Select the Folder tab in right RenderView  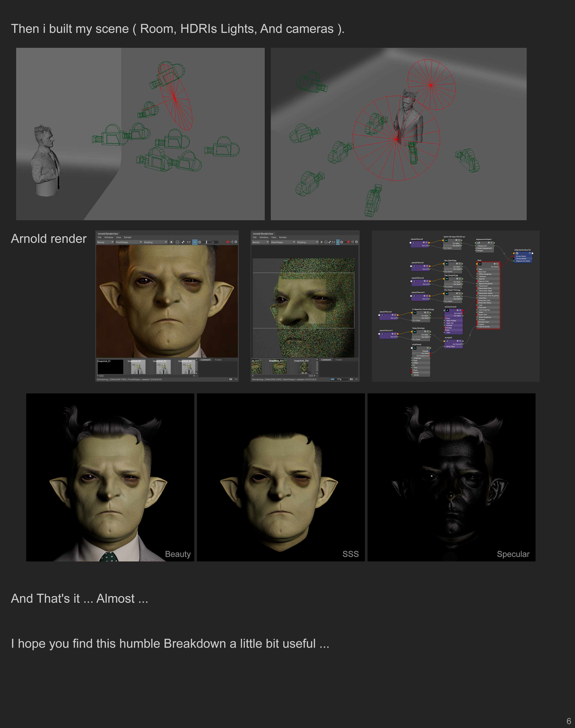click(x=339, y=360)
